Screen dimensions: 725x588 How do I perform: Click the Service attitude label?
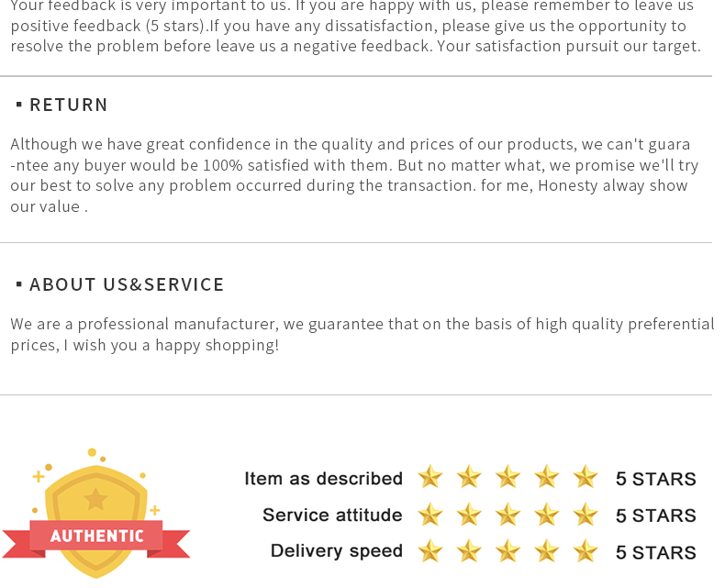[x=332, y=515]
